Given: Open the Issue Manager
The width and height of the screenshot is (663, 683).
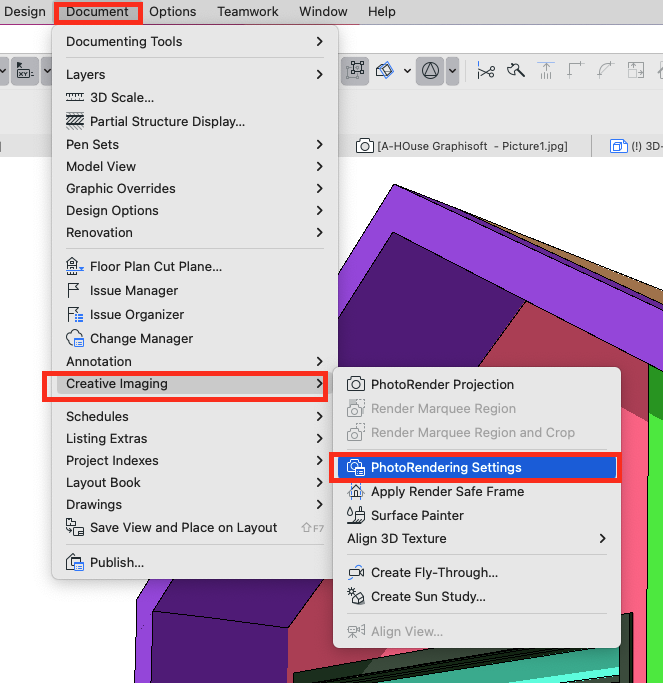Looking at the screenshot, I should 195,291.
